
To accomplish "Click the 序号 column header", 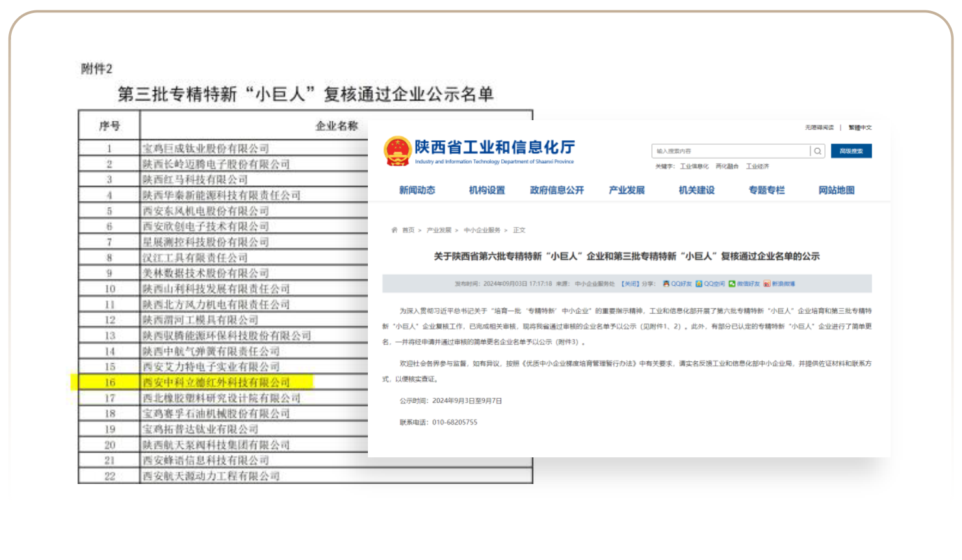I will point(109,126).
